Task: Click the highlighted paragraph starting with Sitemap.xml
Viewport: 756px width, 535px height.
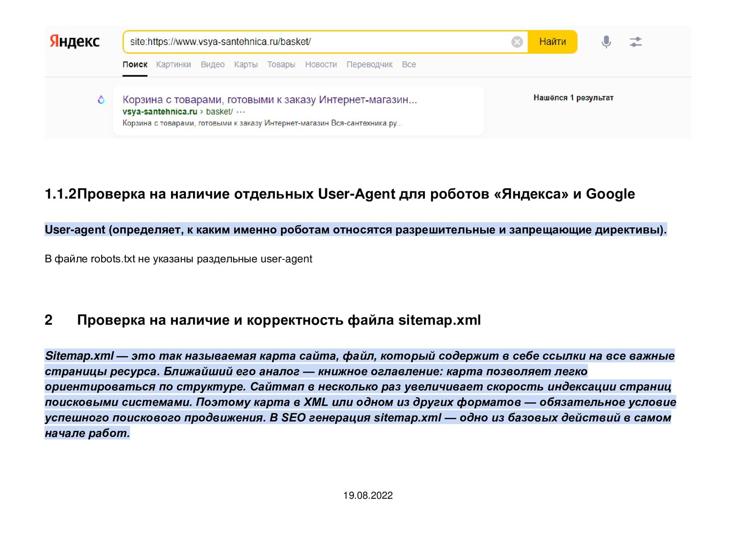Action: [x=360, y=394]
